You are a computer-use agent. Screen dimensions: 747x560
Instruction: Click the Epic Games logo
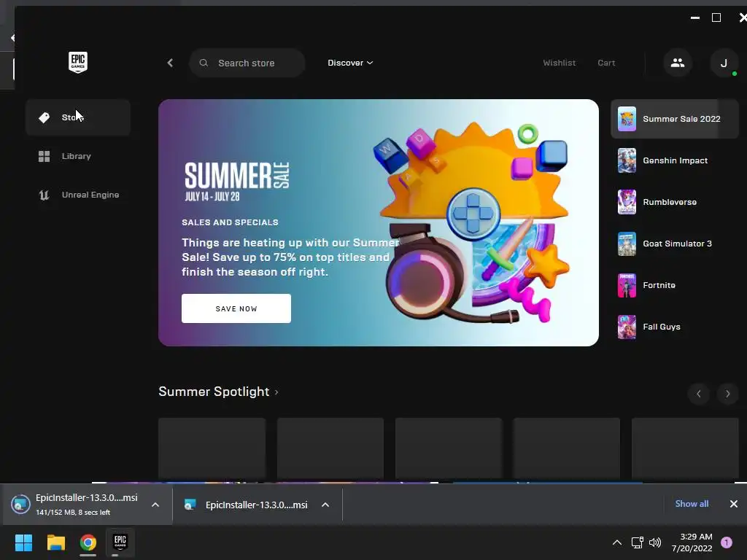click(x=77, y=63)
